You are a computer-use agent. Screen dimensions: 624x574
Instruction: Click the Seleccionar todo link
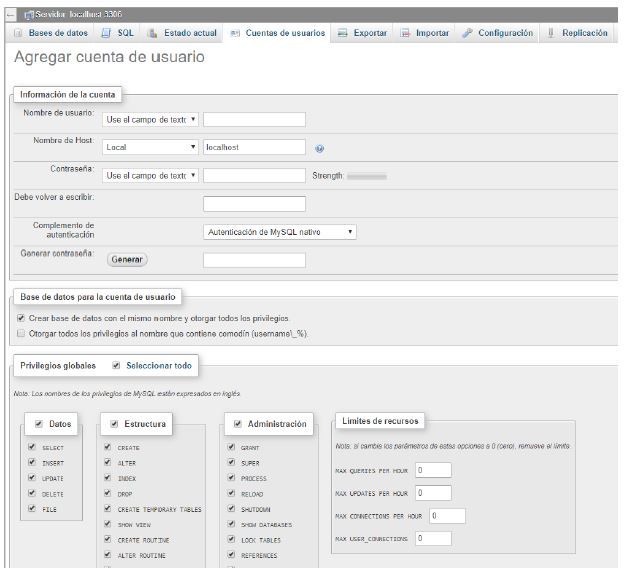(159, 365)
